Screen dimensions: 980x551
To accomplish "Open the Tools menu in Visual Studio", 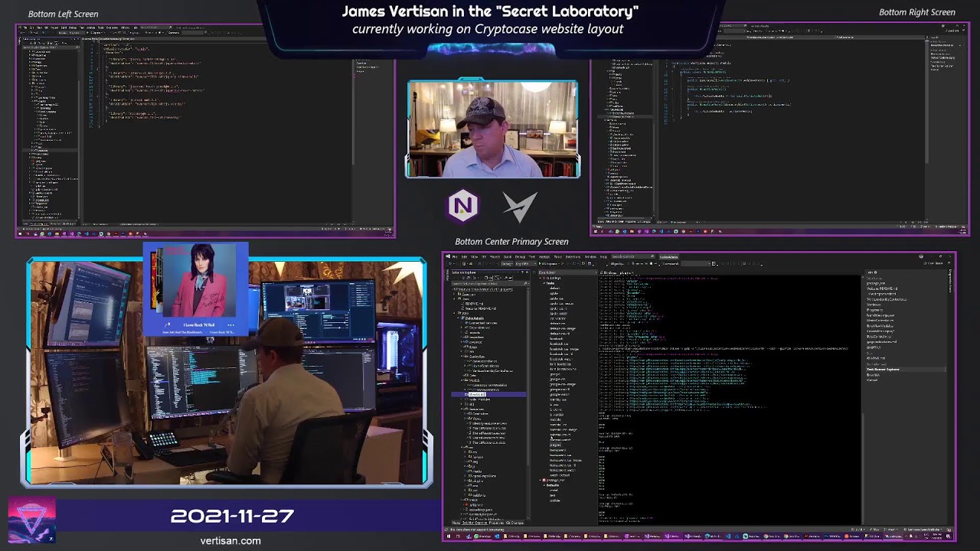I will [x=557, y=256].
